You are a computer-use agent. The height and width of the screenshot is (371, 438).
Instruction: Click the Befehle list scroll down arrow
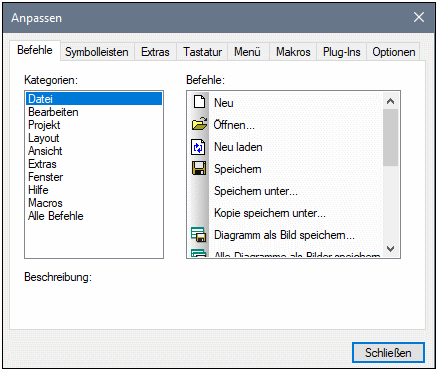click(390, 249)
